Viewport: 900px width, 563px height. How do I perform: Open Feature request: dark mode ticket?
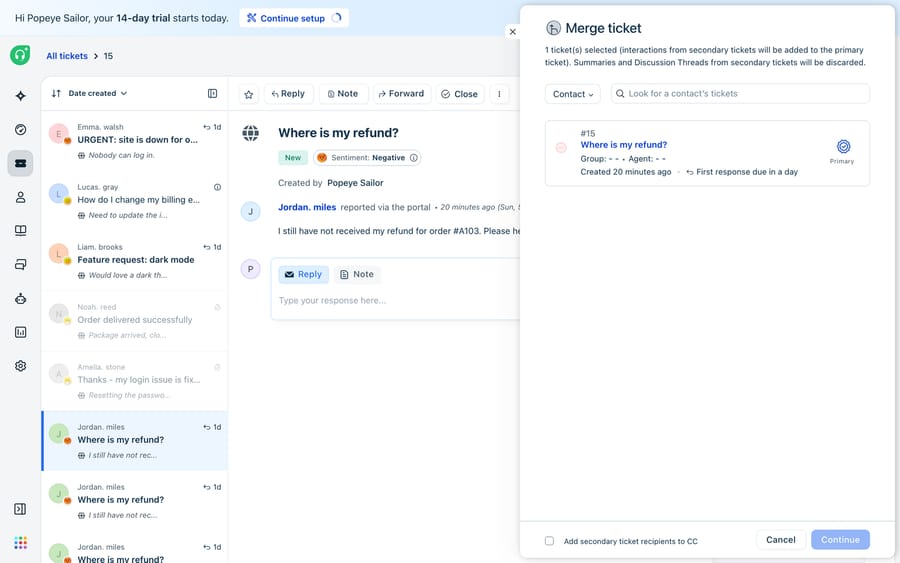[135, 262]
